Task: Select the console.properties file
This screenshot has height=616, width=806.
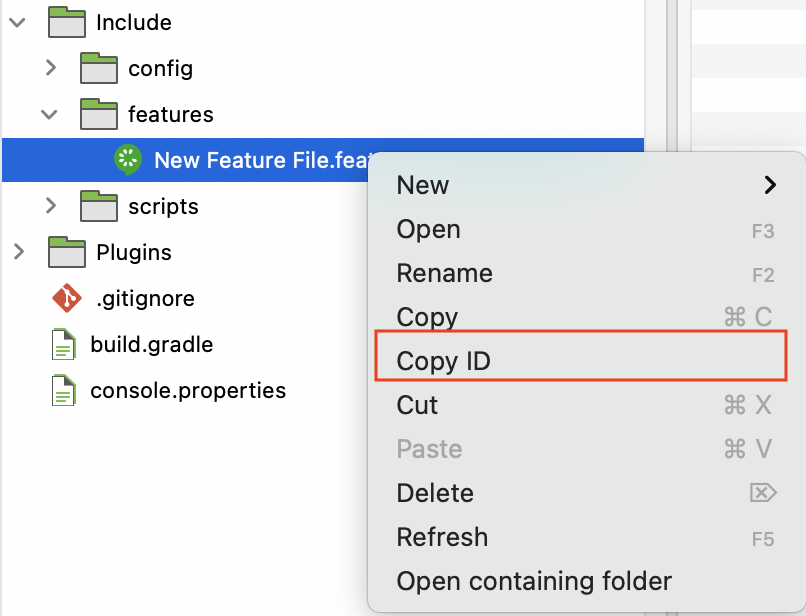Action: 188,391
